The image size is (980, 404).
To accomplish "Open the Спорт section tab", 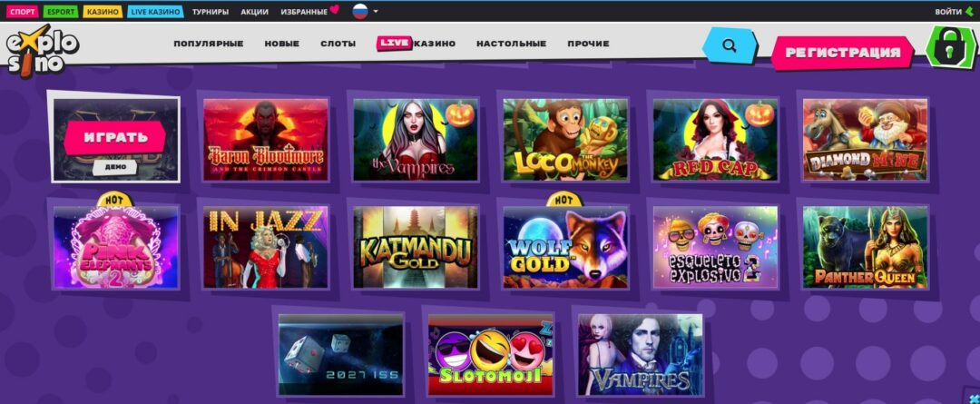I will pyautogui.click(x=23, y=11).
